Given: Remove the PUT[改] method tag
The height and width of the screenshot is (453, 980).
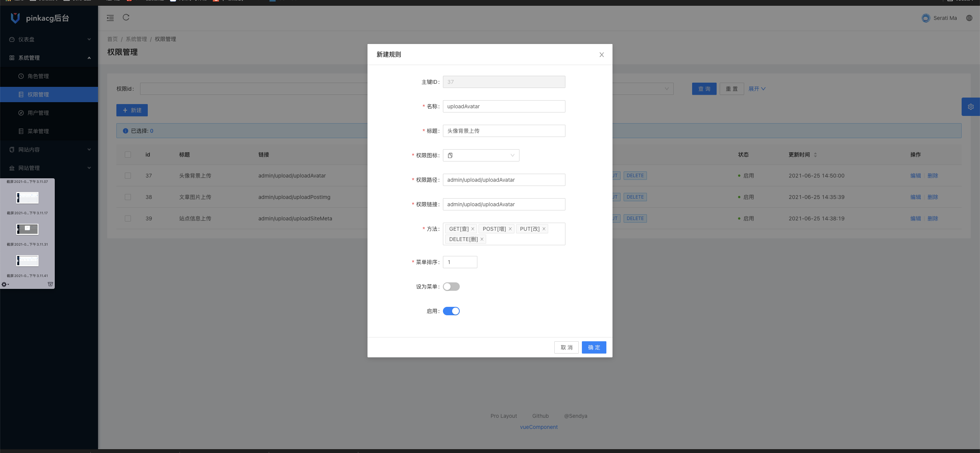Looking at the screenshot, I should coord(544,229).
